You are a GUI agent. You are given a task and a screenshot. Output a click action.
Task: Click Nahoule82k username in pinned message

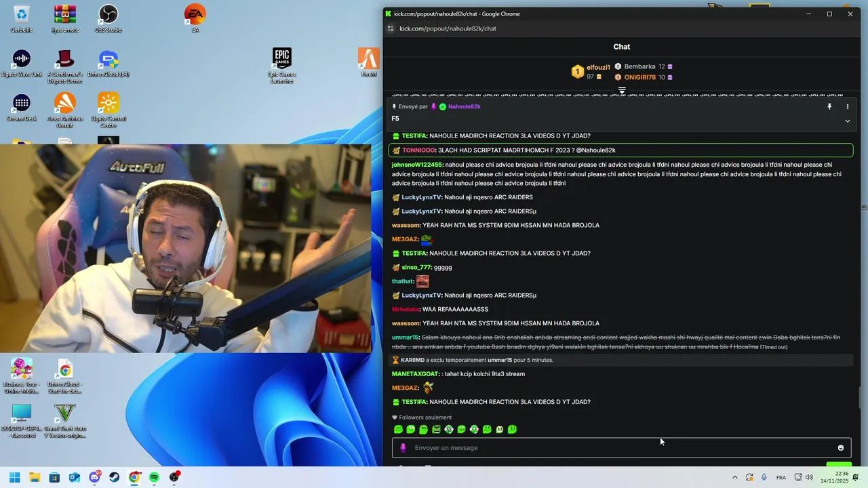pos(464,106)
